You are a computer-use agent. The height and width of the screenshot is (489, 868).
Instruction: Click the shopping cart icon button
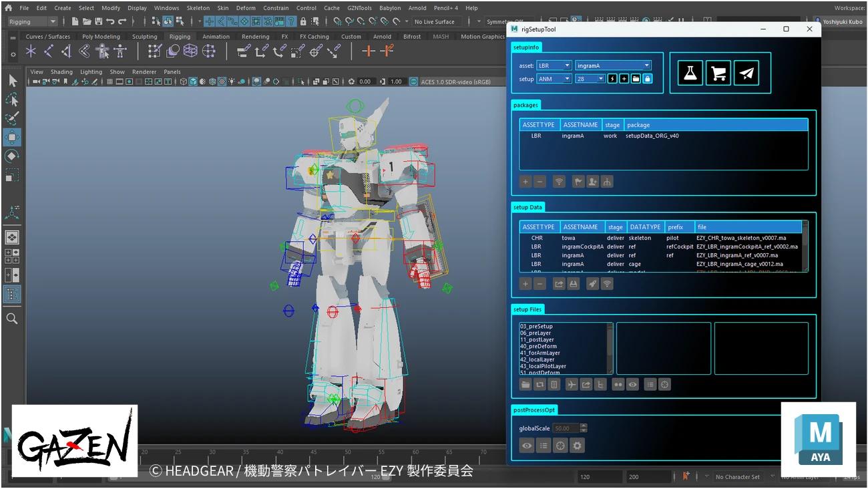(x=718, y=73)
